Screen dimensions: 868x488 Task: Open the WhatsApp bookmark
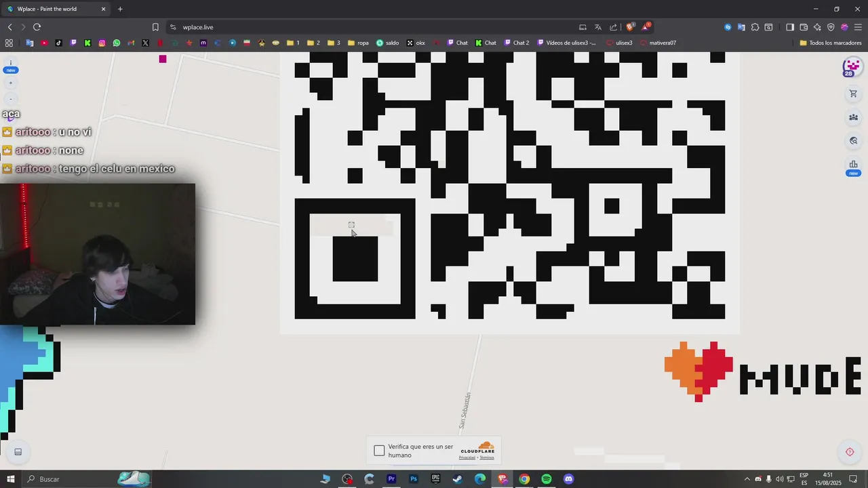[x=117, y=43]
